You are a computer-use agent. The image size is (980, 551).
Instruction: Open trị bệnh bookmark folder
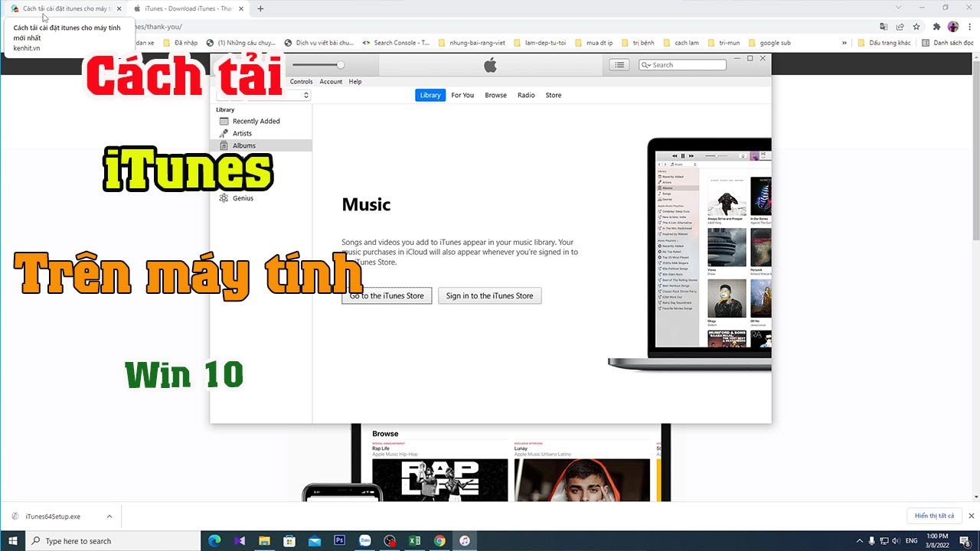[637, 43]
